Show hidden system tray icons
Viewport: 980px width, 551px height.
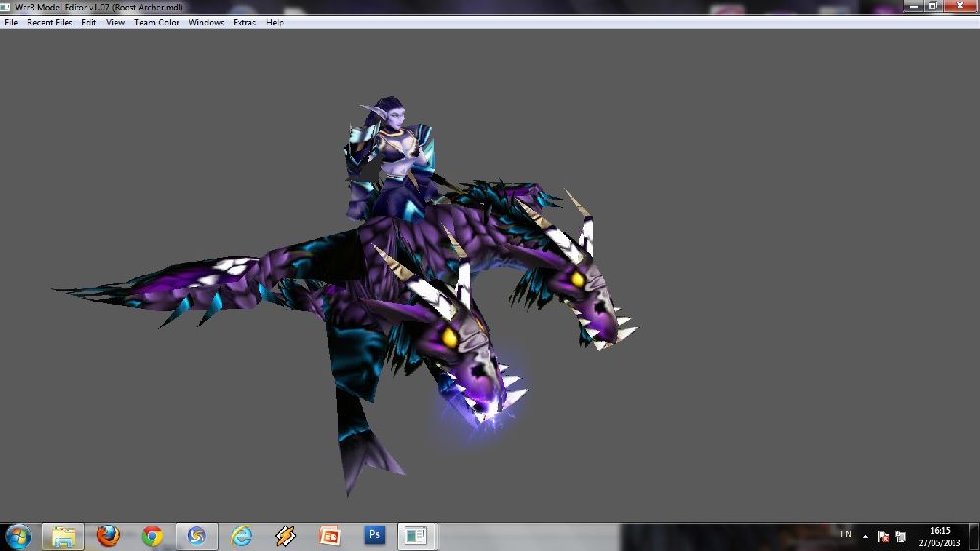[865, 536]
